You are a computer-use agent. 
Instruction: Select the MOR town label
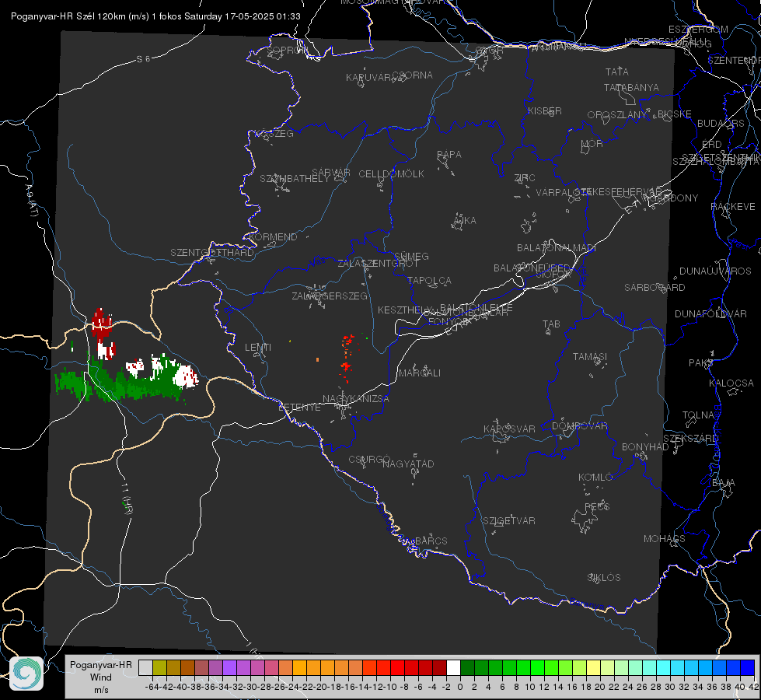click(x=592, y=143)
